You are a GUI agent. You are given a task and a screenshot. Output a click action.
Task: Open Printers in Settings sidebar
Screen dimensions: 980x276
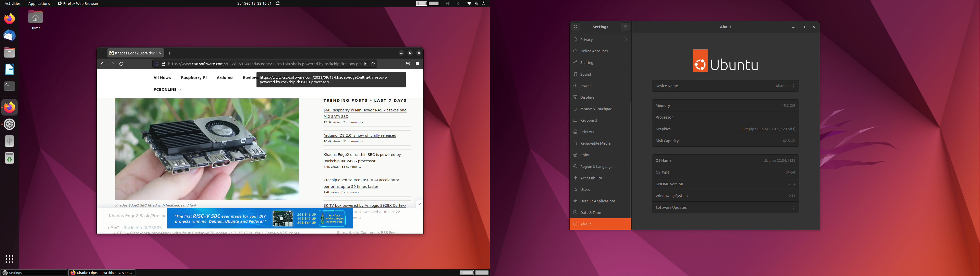[x=600, y=132]
